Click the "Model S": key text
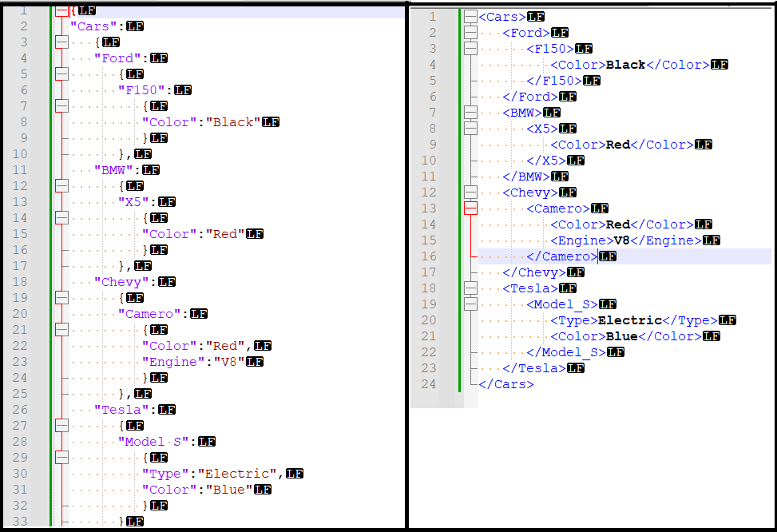 (157, 442)
